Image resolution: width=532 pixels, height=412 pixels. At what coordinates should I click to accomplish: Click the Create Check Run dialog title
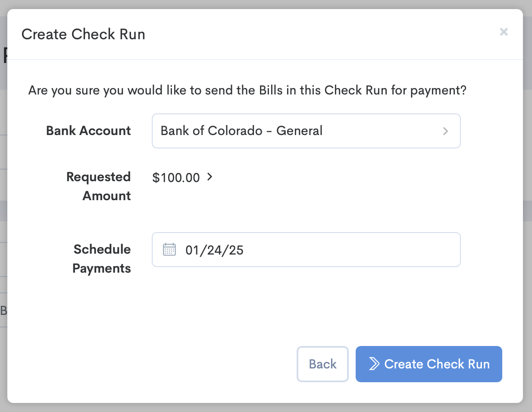pyautogui.click(x=83, y=34)
